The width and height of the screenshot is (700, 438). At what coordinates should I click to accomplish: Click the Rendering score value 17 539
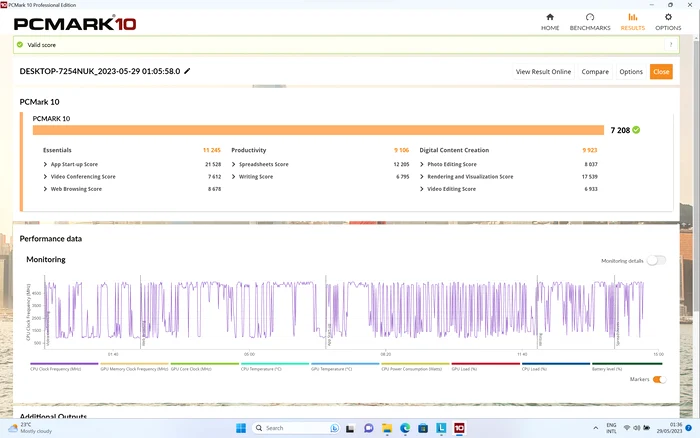pyautogui.click(x=589, y=177)
